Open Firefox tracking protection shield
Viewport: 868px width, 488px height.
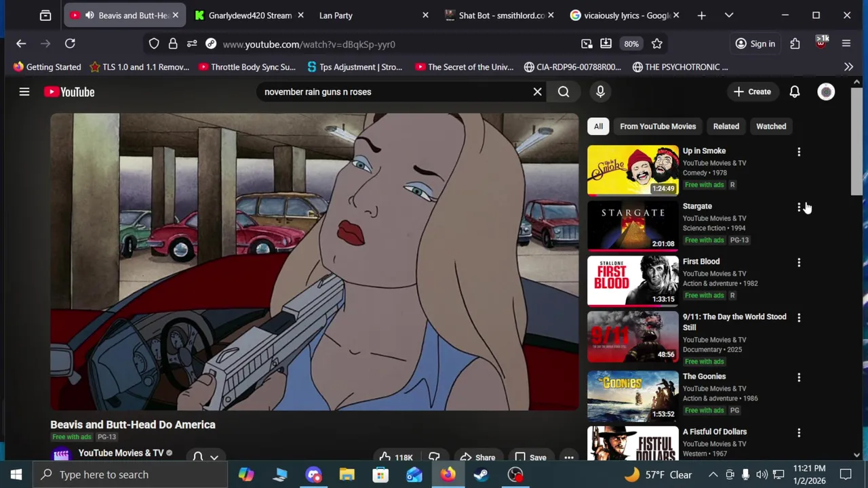[x=154, y=44]
